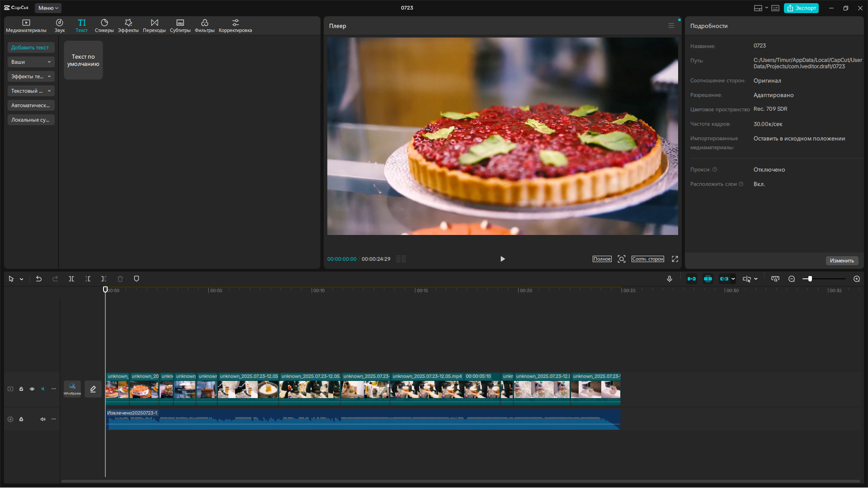Click the pencil cover edit icon
The width and height of the screenshot is (868, 488).
tap(93, 389)
